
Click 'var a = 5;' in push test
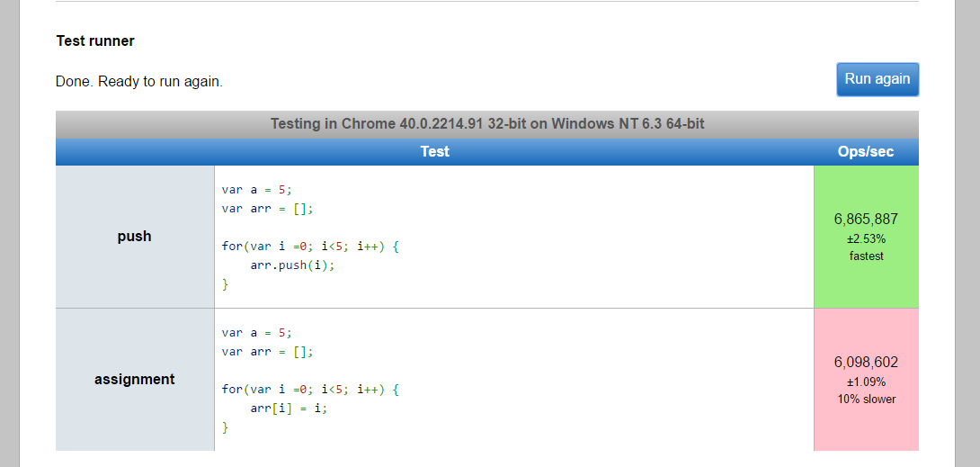(257, 190)
